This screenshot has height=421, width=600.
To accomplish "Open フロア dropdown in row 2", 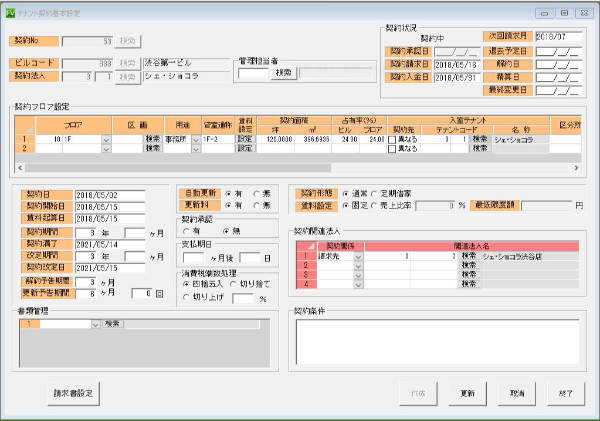I will 106,149.
